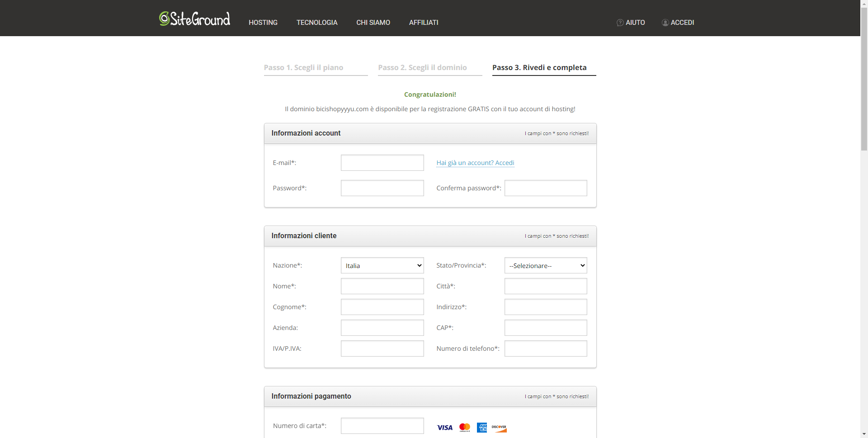The image size is (868, 438).
Task: Focus the E-mail input field
Action: coord(382,163)
